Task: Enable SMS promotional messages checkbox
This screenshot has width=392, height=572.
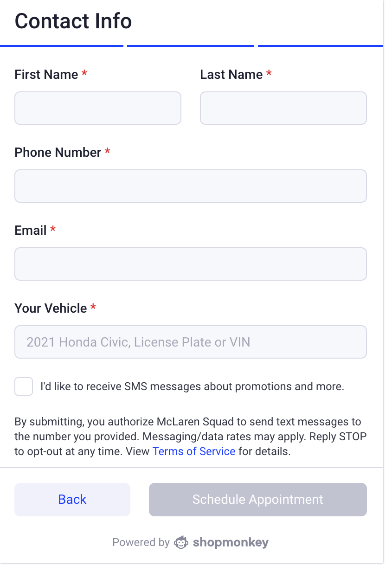Action: 23,386
